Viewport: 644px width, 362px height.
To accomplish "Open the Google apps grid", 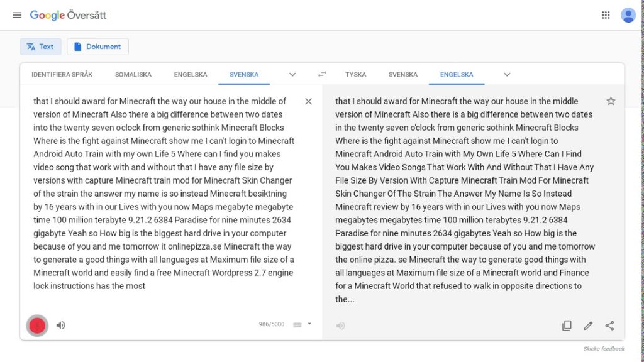I will (606, 15).
